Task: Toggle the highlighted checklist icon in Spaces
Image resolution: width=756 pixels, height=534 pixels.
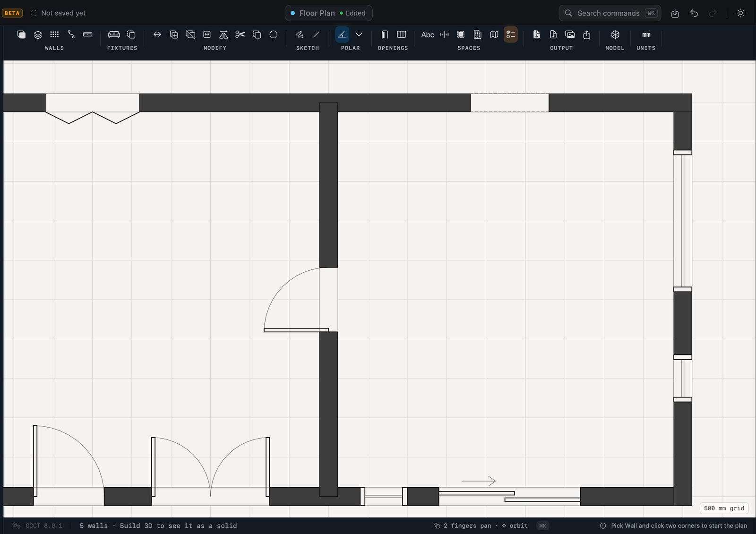Action: click(x=510, y=34)
